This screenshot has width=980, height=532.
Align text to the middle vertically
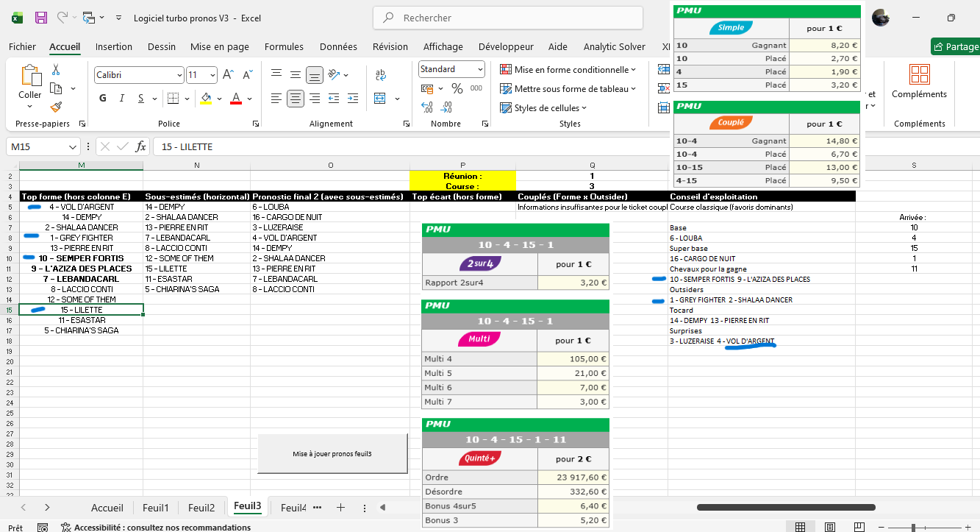(x=296, y=74)
